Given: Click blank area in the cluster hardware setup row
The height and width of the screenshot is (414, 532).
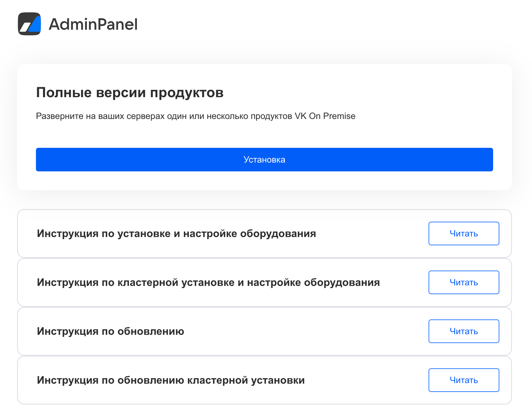Looking at the screenshot, I should 404,282.
